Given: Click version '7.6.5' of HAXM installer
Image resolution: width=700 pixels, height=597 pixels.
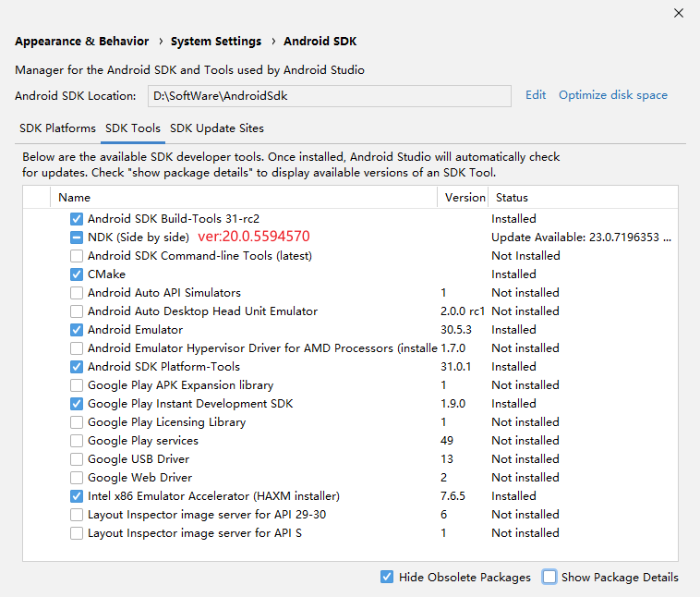Looking at the screenshot, I should (x=453, y=496).
